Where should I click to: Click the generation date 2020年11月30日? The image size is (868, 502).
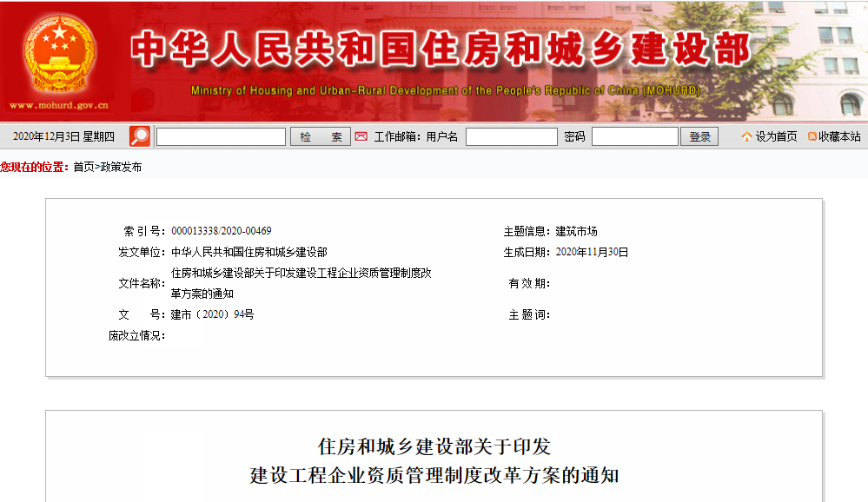point(592,253)
